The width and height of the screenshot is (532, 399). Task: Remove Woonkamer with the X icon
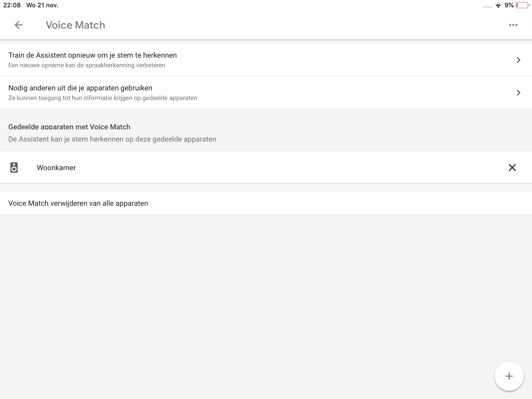coord(512,168)
